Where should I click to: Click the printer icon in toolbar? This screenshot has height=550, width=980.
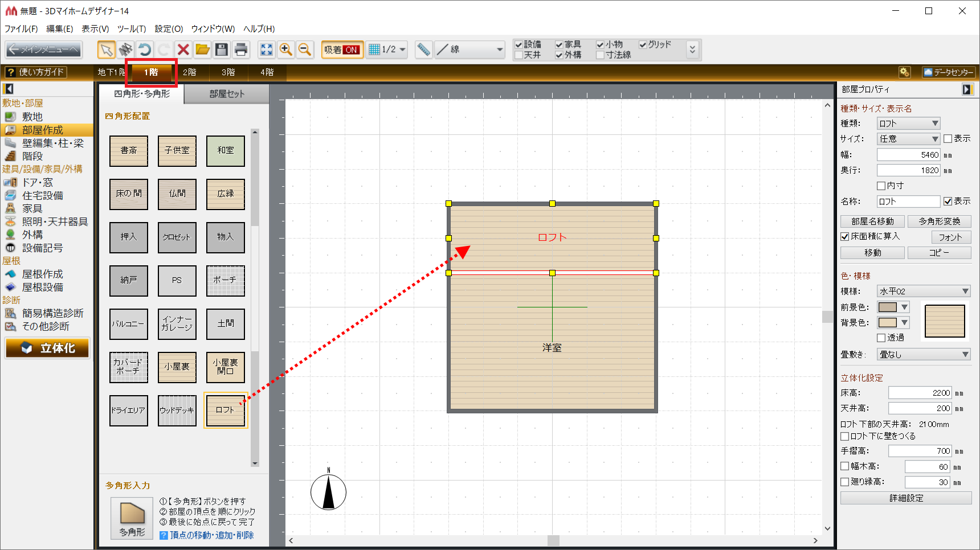click(241, 50)
